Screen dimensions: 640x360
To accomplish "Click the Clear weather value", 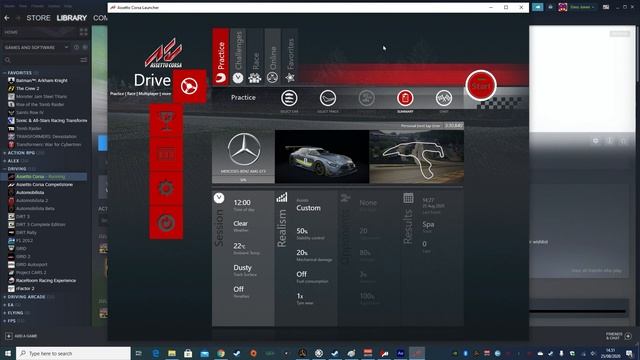I will pyautogui.click(x=240, y=223).
